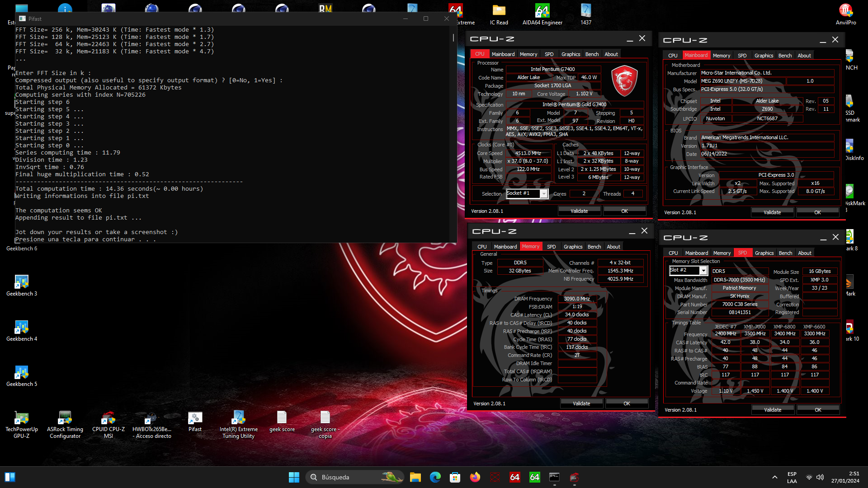
Task: Open the Geekbench 4 desktop shortcut
Action: tap(22, 331)
